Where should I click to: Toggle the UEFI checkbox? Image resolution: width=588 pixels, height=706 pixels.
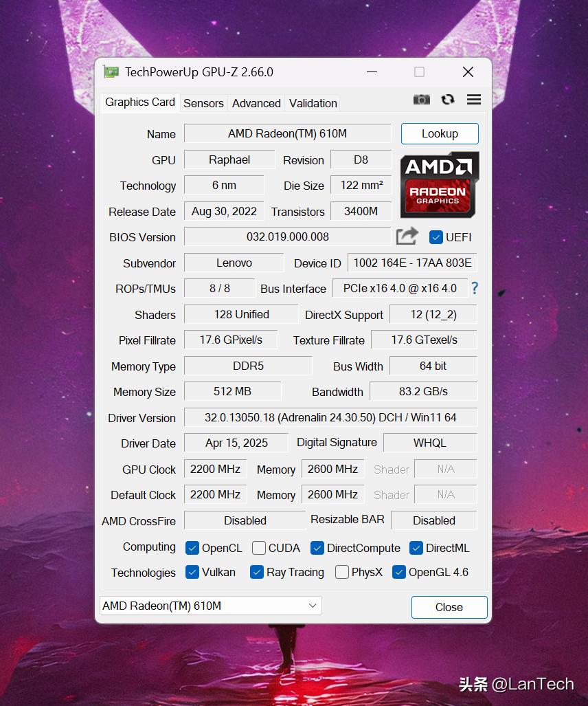tap(436, 237)
